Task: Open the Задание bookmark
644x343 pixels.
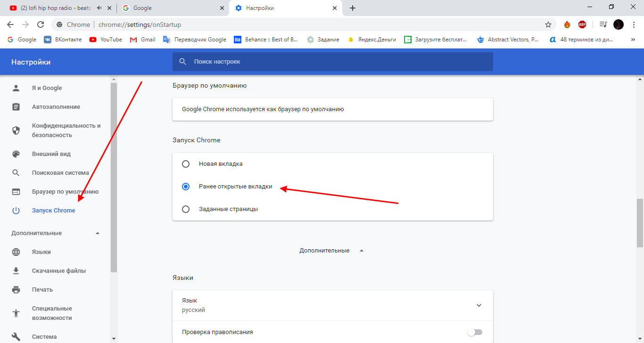Action: pos(323,40)
